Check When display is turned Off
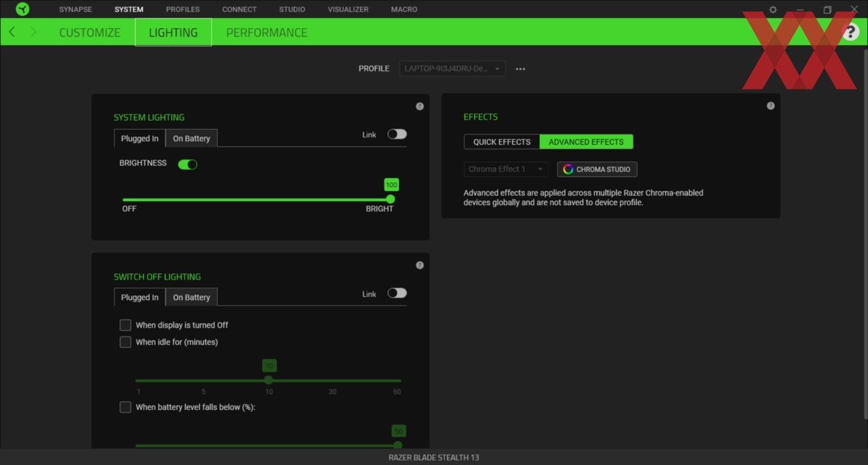This screenshot has width=868, height=465. (x=125, y=325)
